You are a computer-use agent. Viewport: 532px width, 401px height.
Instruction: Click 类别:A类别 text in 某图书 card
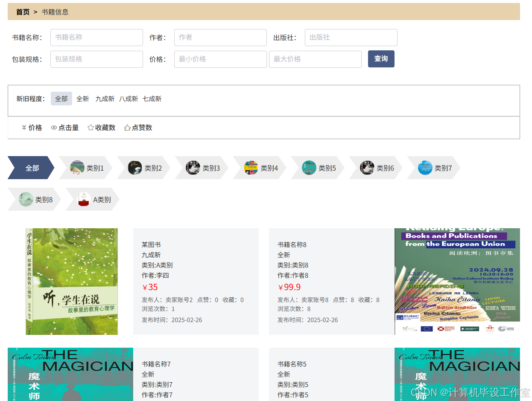(x=157, y=265)
